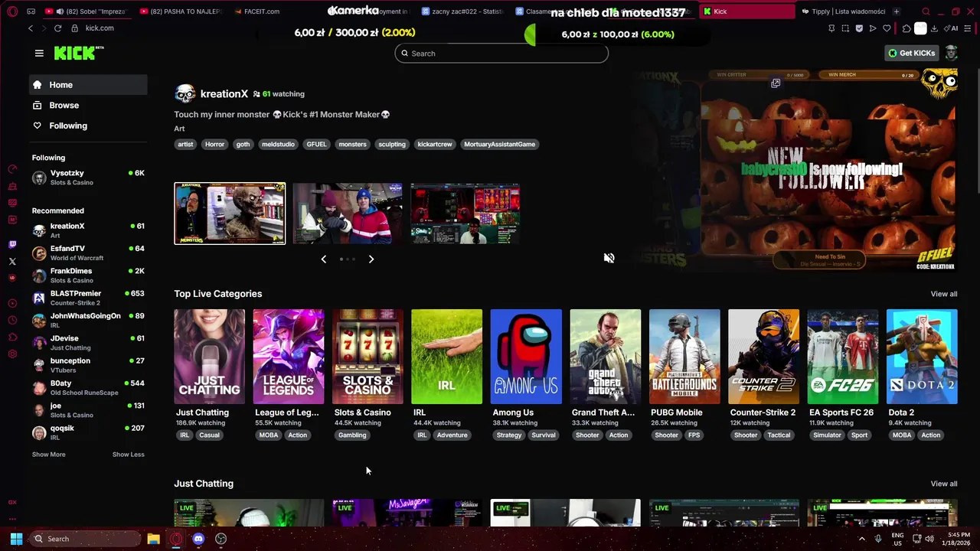Open the Aria AI toolbar icon
This screenshot has height=551, width=980.
(952, 28)
